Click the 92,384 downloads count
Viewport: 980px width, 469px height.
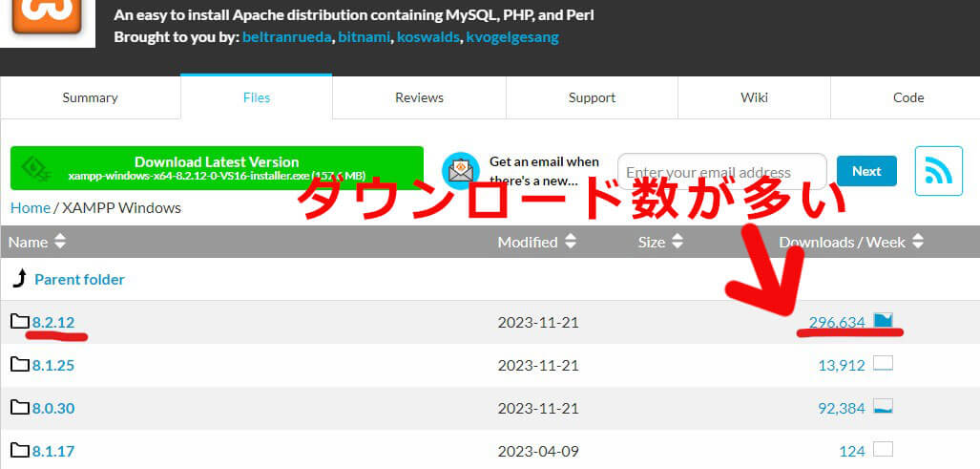click(x=842, y=408)
